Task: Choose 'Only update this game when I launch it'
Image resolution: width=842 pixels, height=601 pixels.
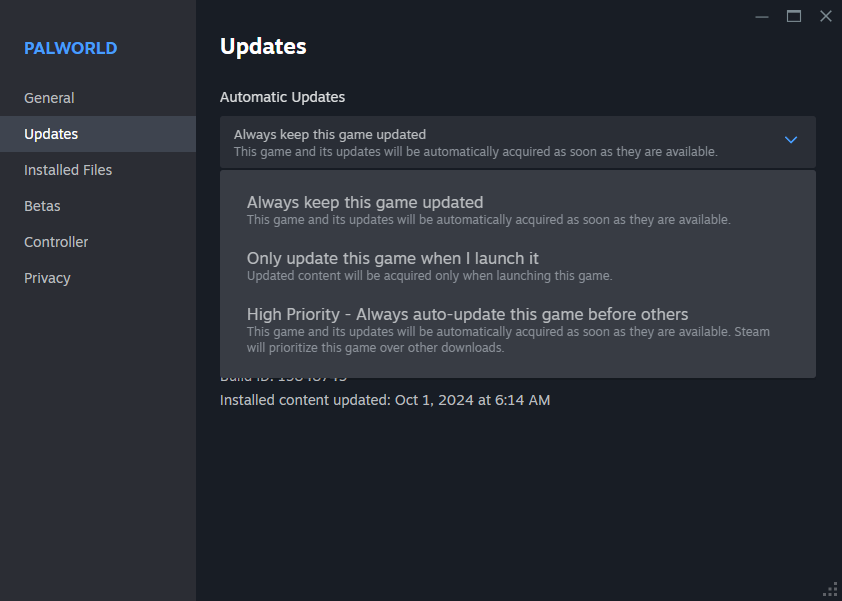Action: pos(518,266)
